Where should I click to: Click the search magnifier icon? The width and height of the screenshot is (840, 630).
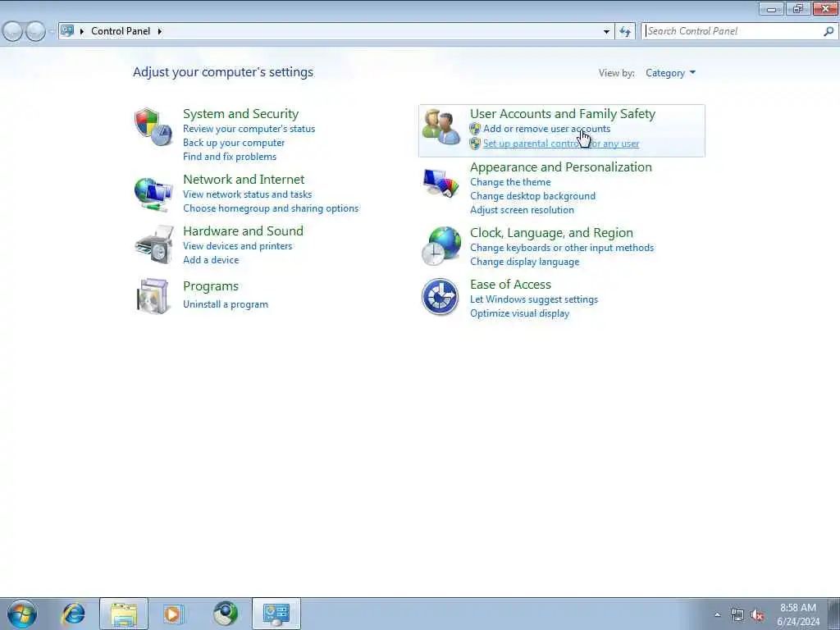(829, 31)
